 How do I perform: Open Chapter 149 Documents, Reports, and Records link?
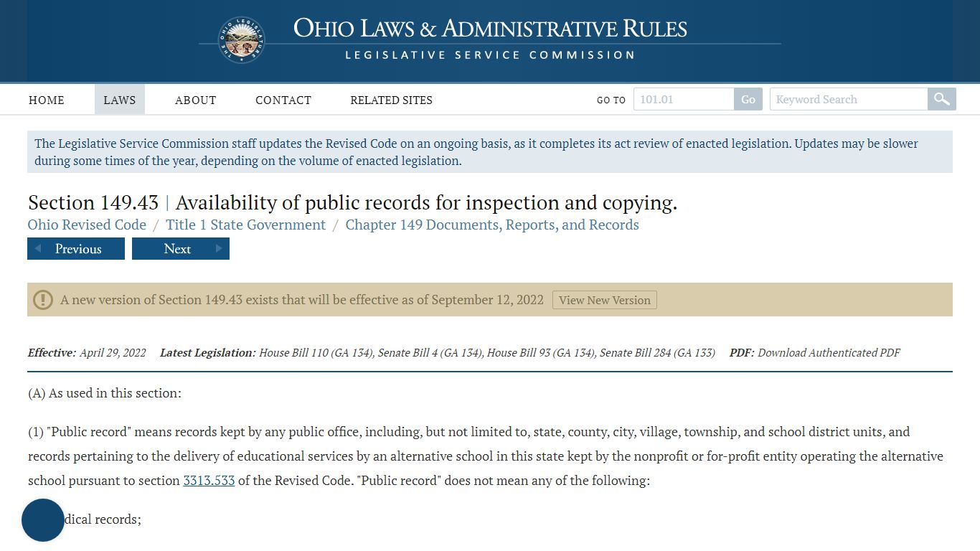[492, 225]
